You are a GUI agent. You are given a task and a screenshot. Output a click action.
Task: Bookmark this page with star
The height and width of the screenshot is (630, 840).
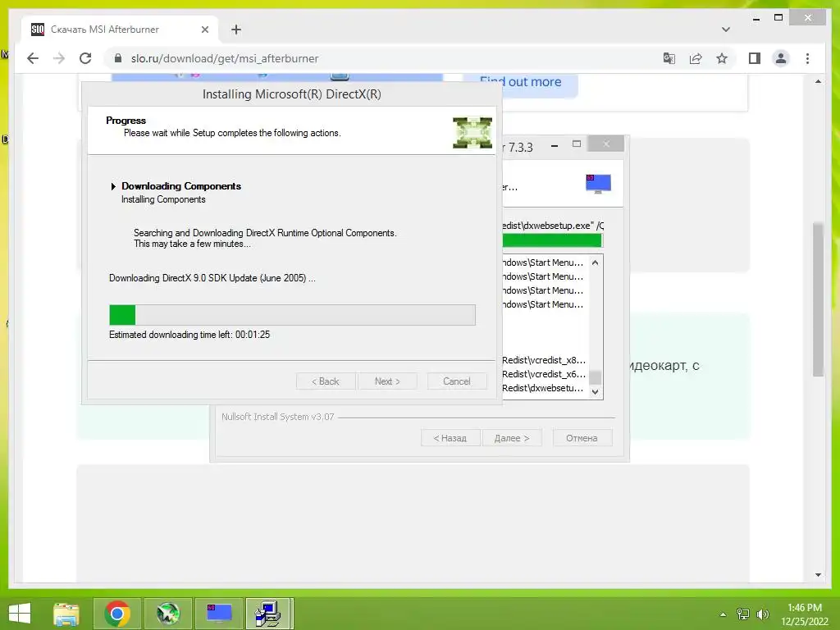722,58
